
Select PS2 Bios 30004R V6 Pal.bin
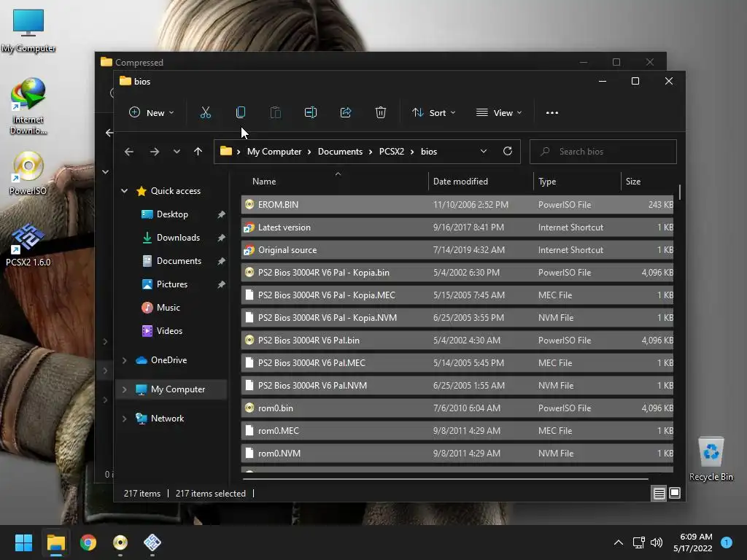coord(457,341)
